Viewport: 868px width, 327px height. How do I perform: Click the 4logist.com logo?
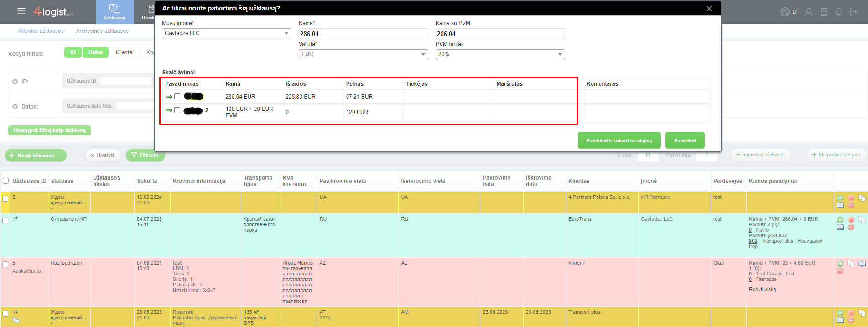(x=53, y=12)
